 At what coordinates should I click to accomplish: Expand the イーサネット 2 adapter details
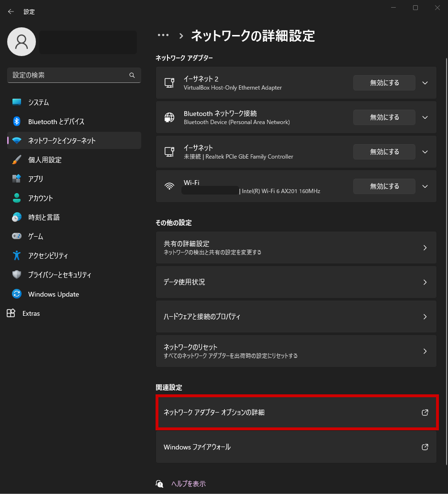click(x=425, y=83)
